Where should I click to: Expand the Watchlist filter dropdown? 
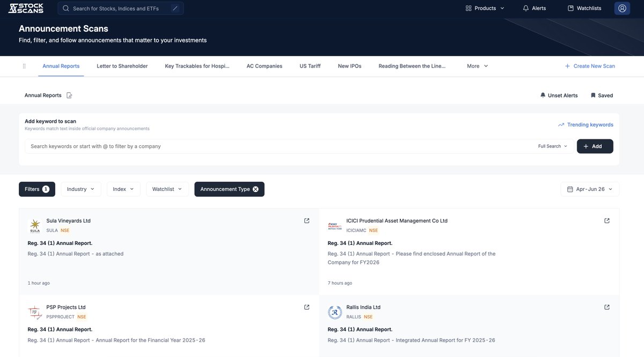pyautogui.click(x=167, y=189)
